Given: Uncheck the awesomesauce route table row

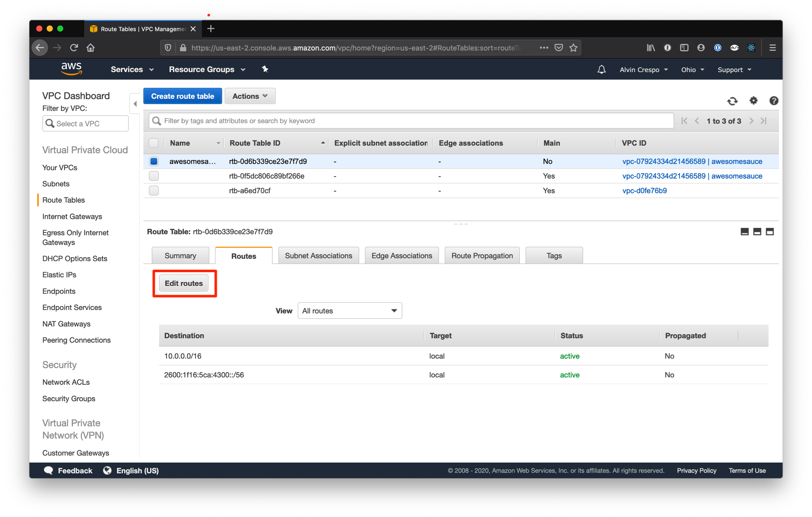Looking at the screenshot, I should tap(153, 161).
